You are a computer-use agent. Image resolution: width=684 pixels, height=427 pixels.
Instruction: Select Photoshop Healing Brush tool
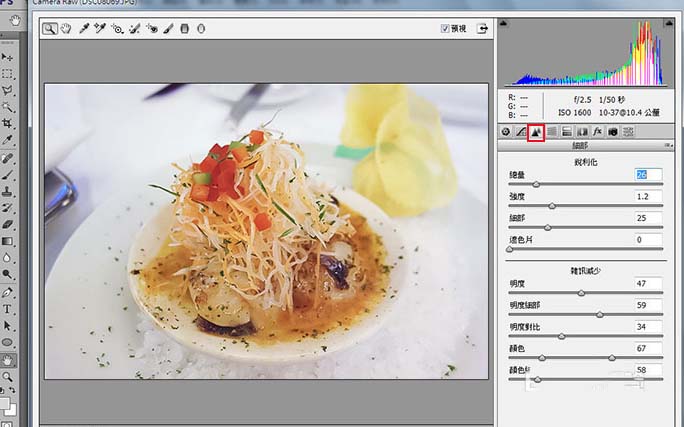7,158
